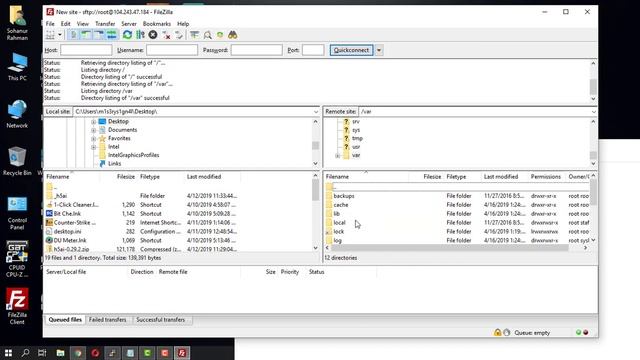640x360 pixels.
Task: Toggle transfer queue display
Action: tap(111, 35)
